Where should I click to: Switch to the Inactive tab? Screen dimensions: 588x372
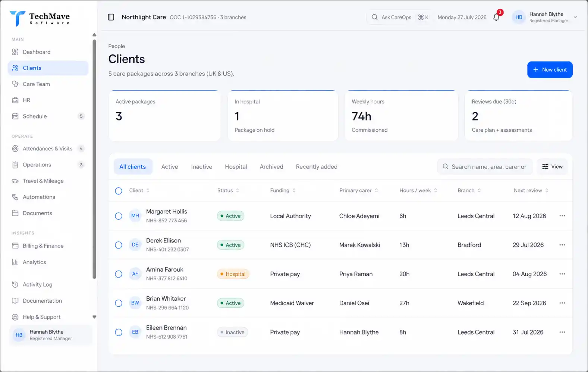coord(202,167)
